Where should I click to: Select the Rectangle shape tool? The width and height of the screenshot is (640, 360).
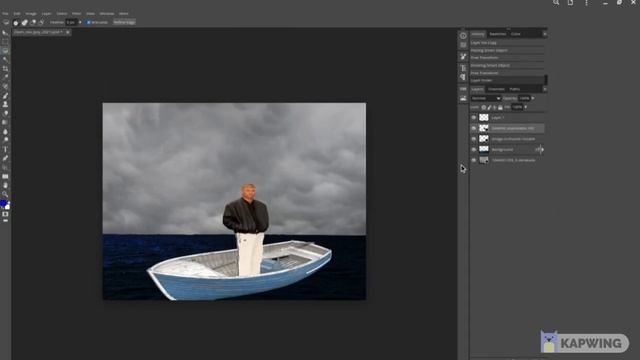tap(5, 176)
